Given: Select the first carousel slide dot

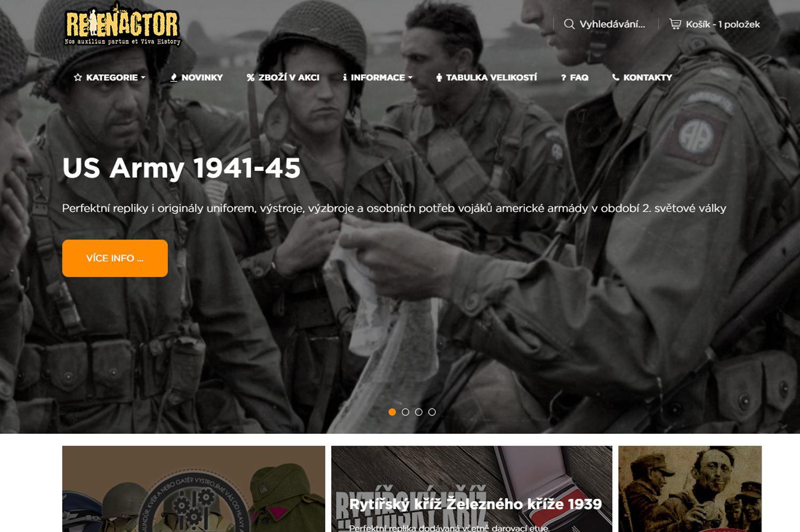Looking at the screenshot, I should coord(392,412).
